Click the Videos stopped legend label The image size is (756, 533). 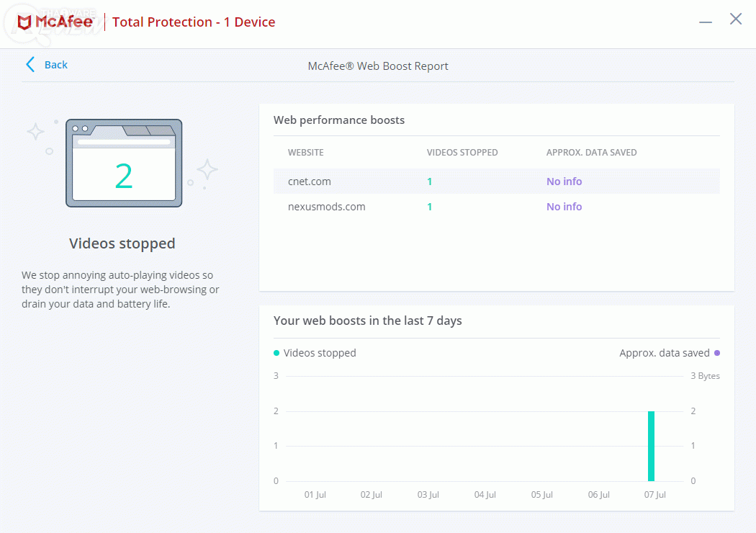click(320, 353)
